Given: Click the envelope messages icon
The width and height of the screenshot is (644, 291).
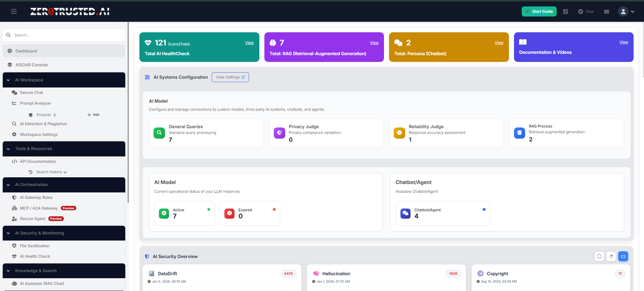Looking at the screenshot, I should (607, 12).
